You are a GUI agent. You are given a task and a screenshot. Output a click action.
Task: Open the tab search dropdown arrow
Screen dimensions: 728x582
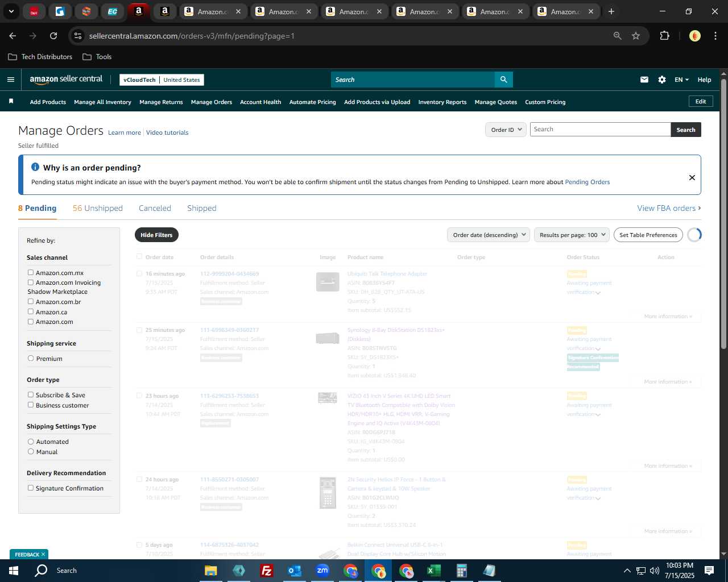click(x=11, y=11)
